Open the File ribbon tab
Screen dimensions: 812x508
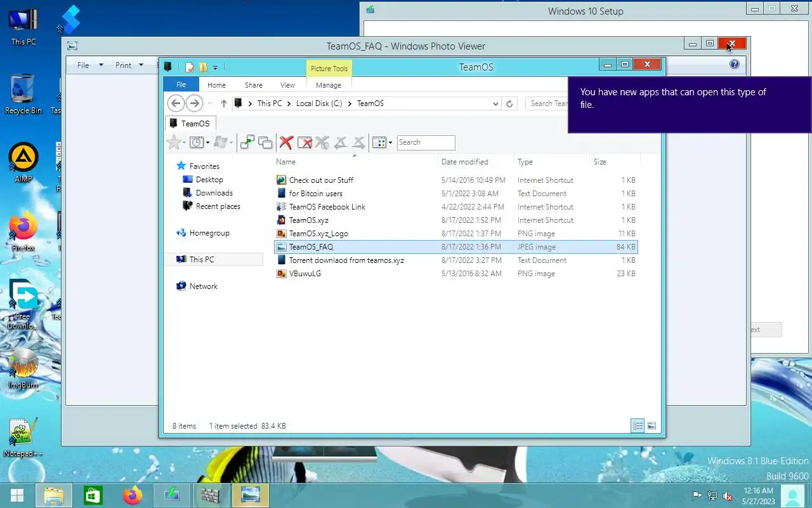click(181, 84)
